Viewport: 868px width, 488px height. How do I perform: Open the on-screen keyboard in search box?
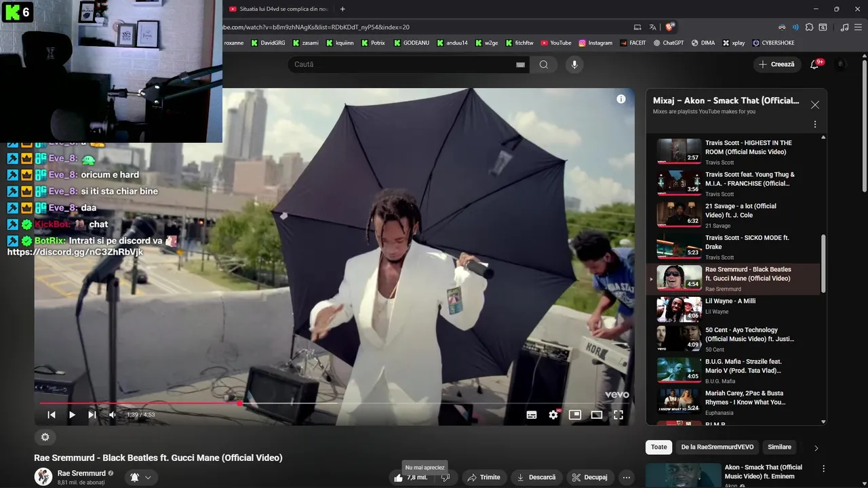click(520, 64)
